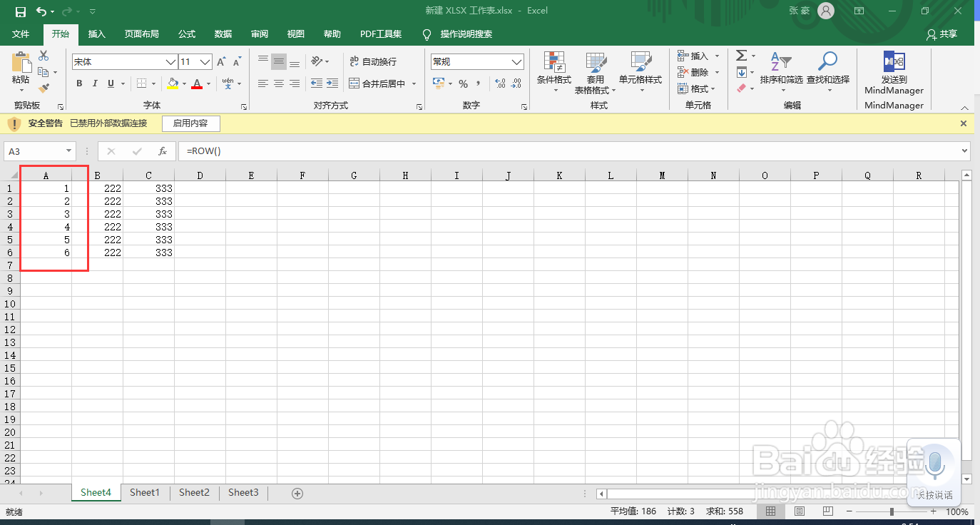Viewport: 980px width, 525px height.
Task: Click the increase decimal icon
Action: coord(500,83)
